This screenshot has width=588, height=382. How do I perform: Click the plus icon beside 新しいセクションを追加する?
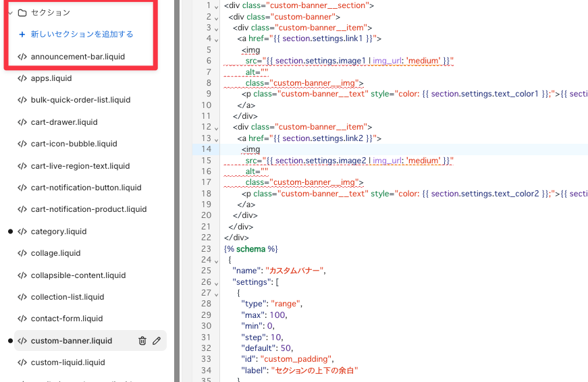coord(22,34)
